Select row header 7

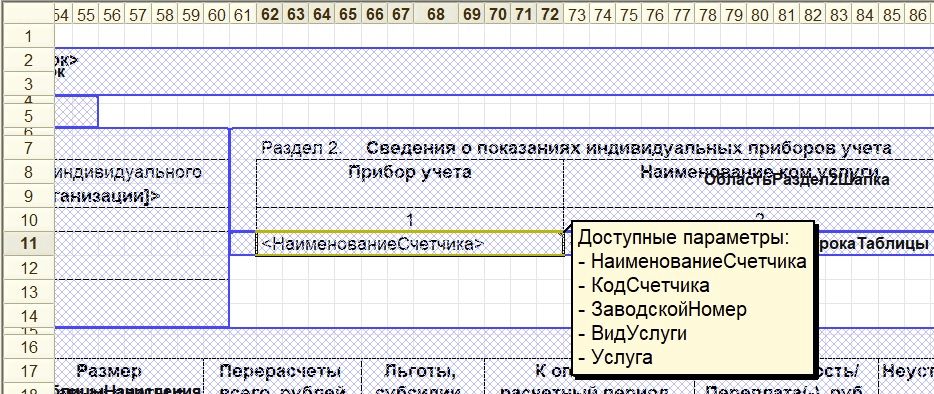click(28, 148)
